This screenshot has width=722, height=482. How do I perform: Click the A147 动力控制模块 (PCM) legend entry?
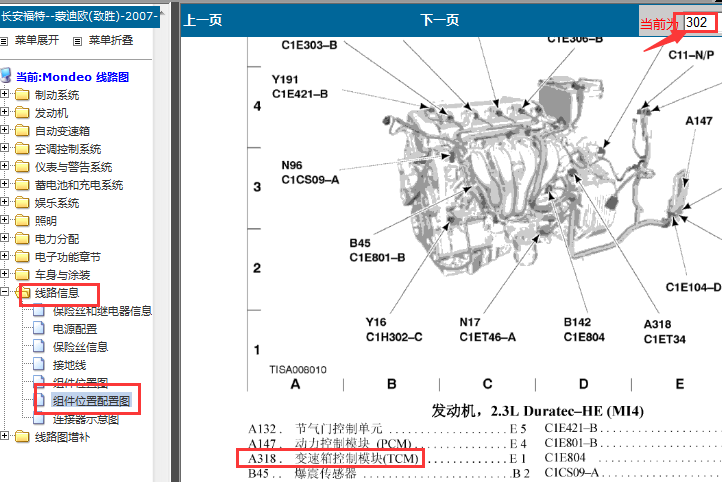click(330, 444)
